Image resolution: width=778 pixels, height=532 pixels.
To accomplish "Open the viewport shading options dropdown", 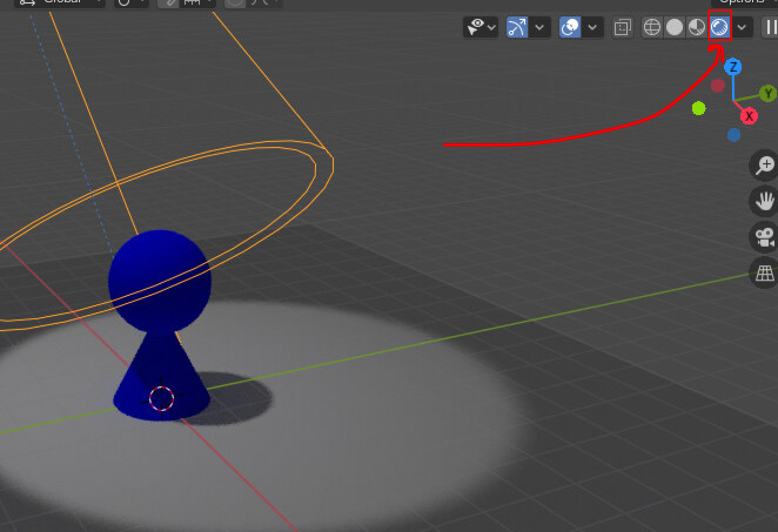I will (742, 27).
